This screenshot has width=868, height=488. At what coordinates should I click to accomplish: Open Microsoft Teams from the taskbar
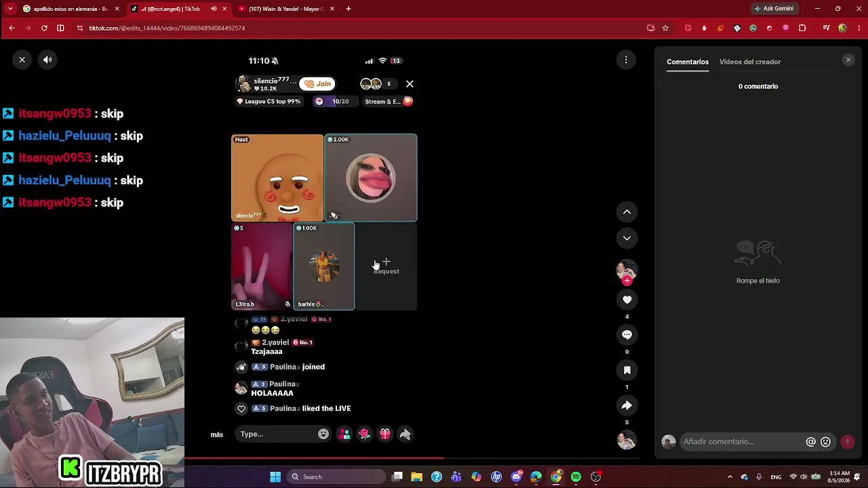click(456, 477)
